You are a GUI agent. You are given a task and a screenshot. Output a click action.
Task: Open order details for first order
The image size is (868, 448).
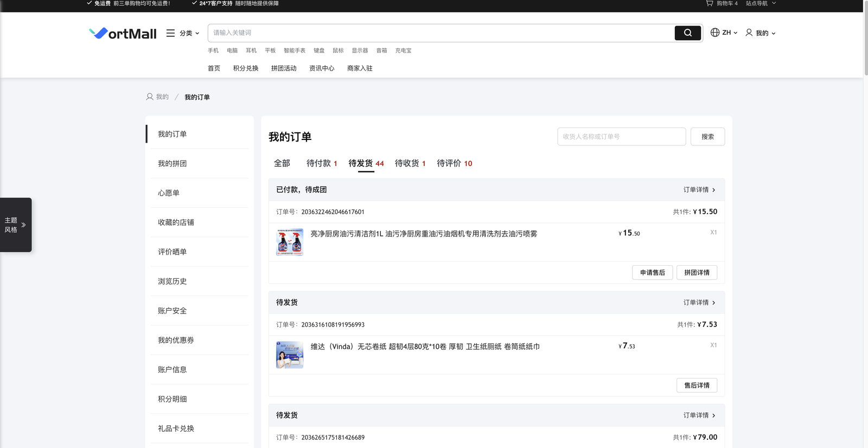point(699,190)
